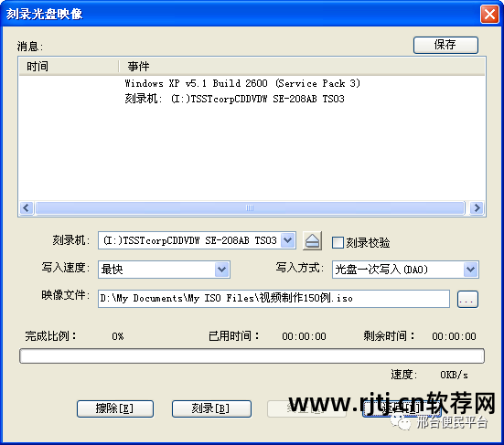
Task: Expand the 刻录机 burner drive dropdown
Action: click(x=288, y=240)
